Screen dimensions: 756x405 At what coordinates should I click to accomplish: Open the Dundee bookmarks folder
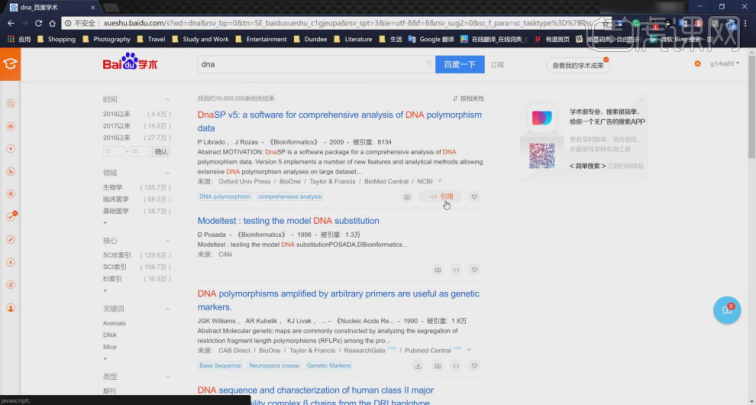pyautogui.click(x=310, y=39)
